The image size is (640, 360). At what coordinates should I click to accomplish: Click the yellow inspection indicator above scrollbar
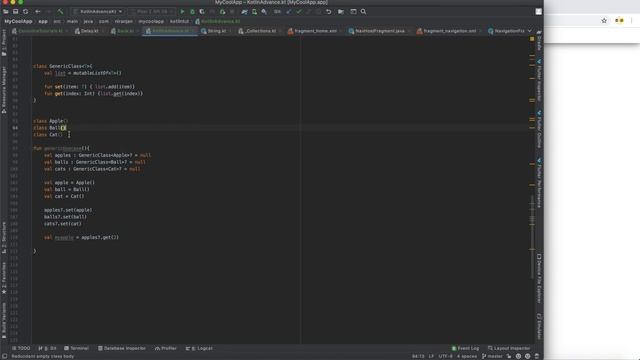click(532, 39)
